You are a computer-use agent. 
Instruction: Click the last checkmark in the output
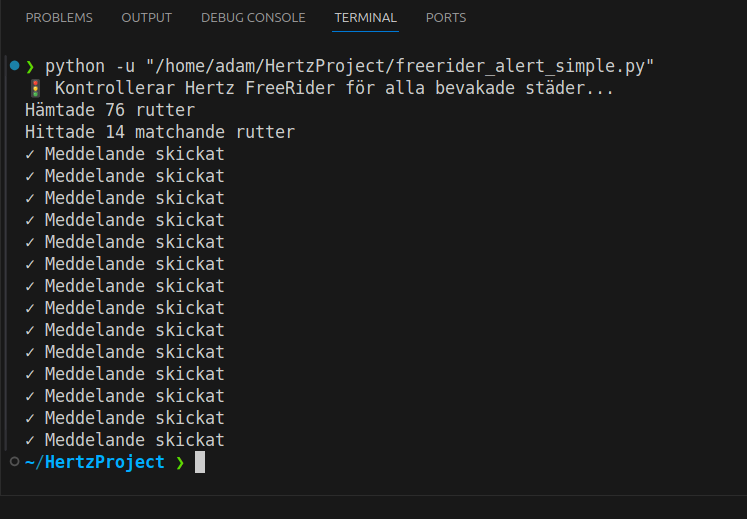[x=30, y=440]
